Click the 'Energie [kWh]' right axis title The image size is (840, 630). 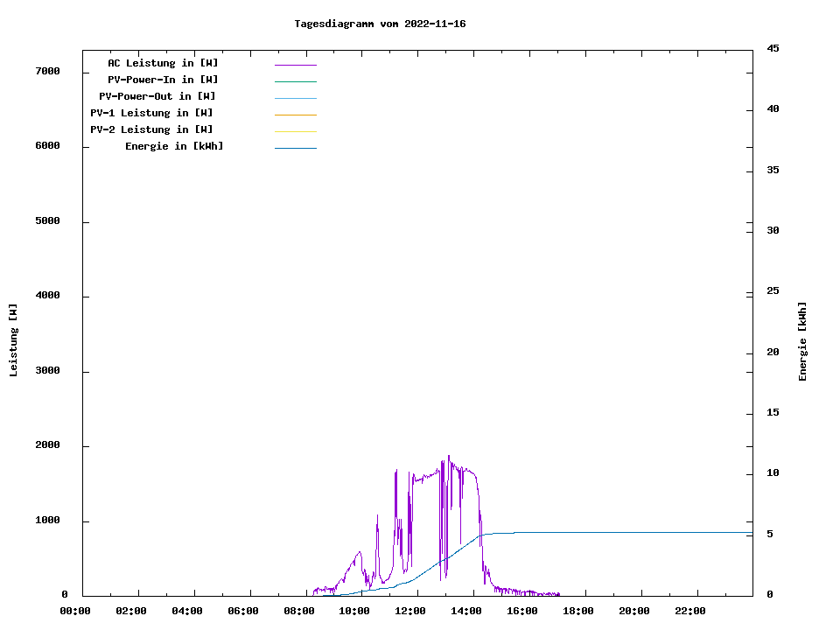pyautogui.click(x=803, y=341)
